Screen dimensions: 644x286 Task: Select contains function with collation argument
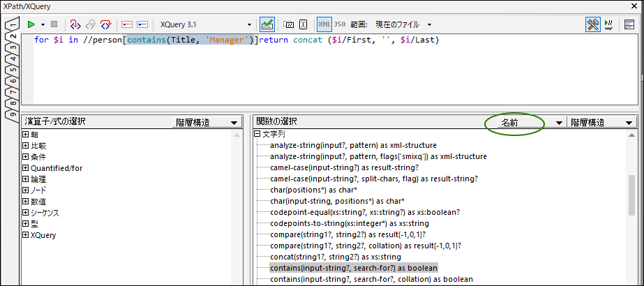pos(372,279)
